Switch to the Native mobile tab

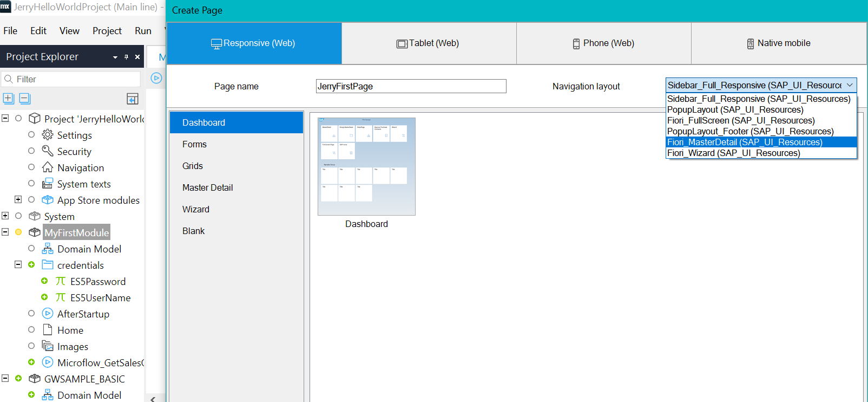(779, 43)
